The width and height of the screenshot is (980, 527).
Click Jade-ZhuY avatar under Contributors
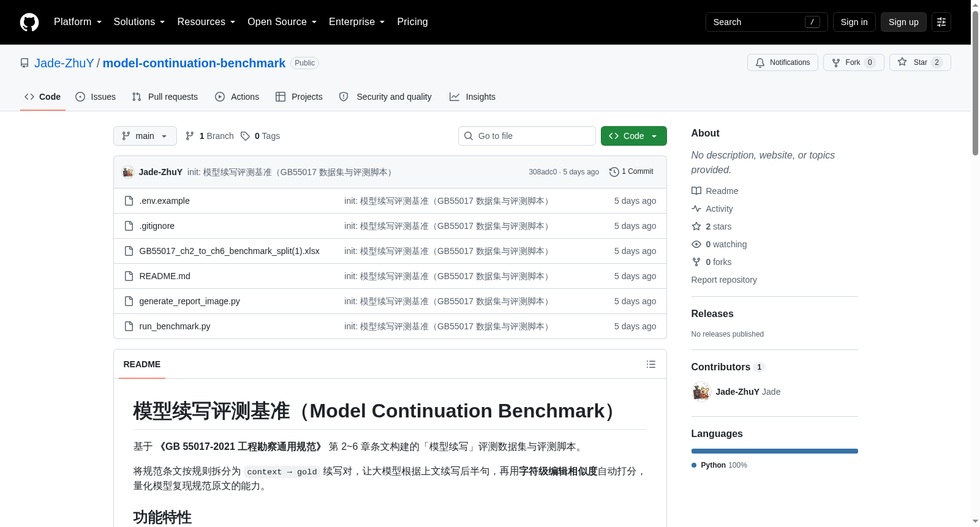point(701,392)
